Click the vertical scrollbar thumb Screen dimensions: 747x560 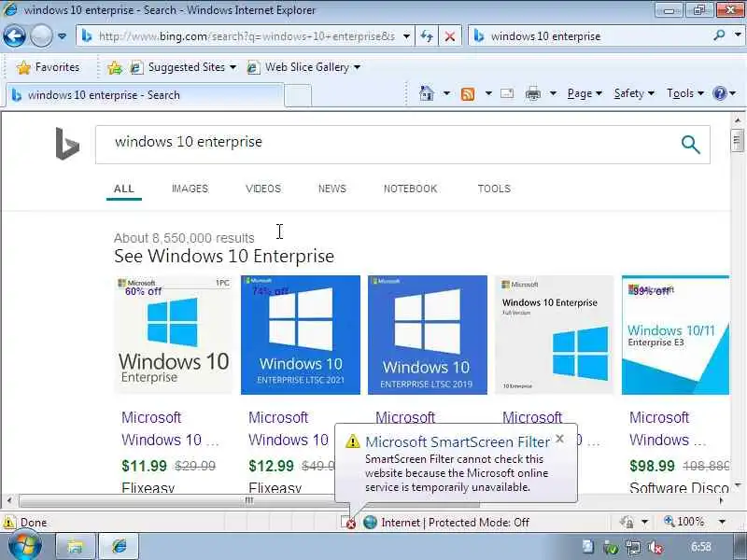coord(737,141)
